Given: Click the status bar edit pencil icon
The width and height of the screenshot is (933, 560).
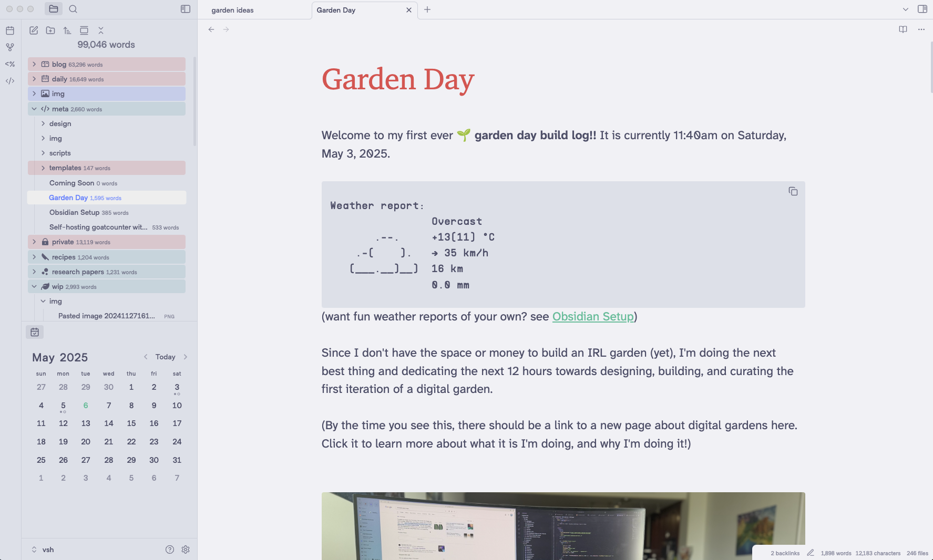Looking at the screenshot, I should tap(811, 553).
